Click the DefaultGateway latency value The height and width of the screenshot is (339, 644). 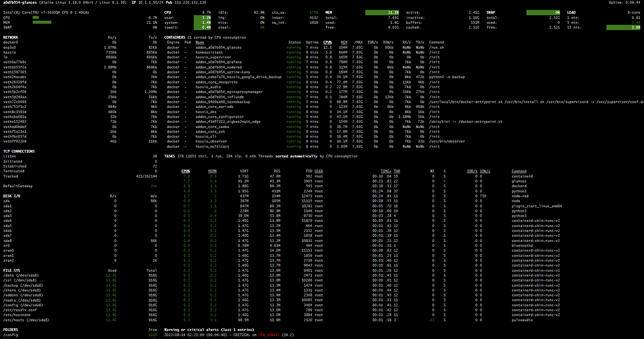point(154,185)
